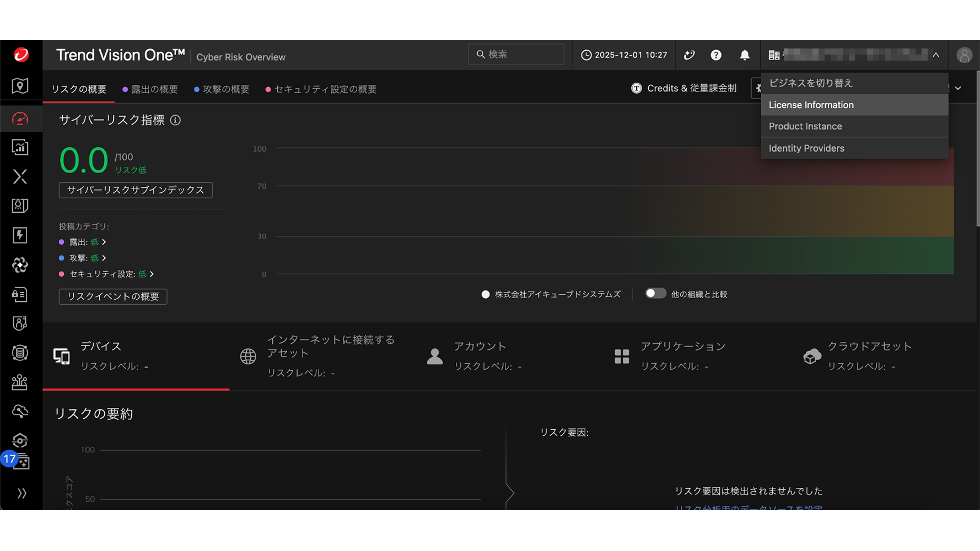This screenshot has width=980, height=551.
Task: Click the crossed X icon in sidebar
Action: coord(20,176)
